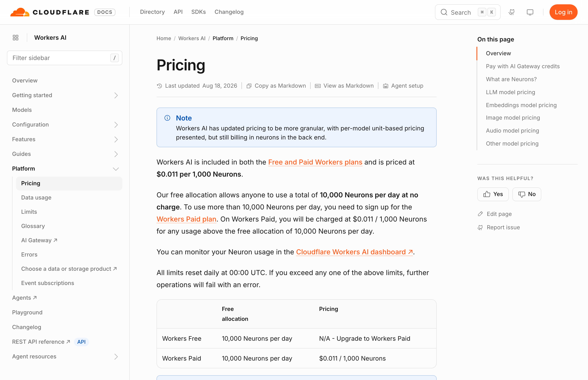Jump to LLM model pricing
The width and height of the screenshot is (588, 380).
(x=510, y=92)
